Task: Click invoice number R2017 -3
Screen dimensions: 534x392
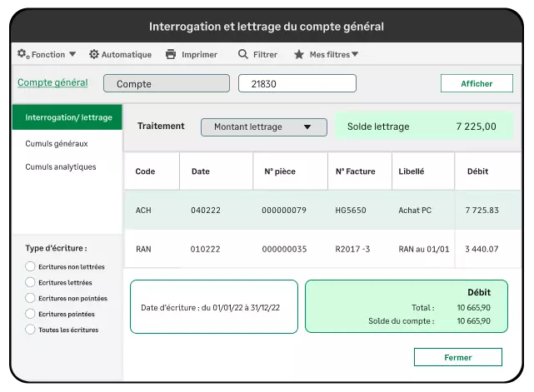Action: 352,249
